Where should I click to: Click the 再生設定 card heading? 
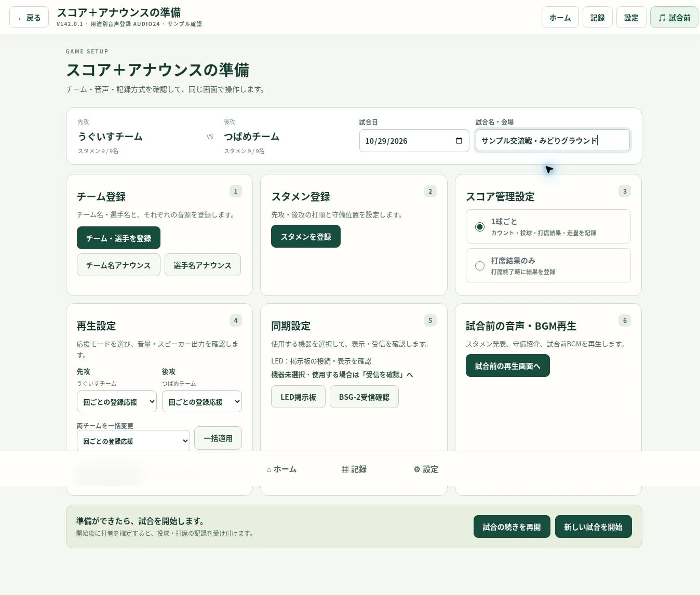tap(97, 326)
